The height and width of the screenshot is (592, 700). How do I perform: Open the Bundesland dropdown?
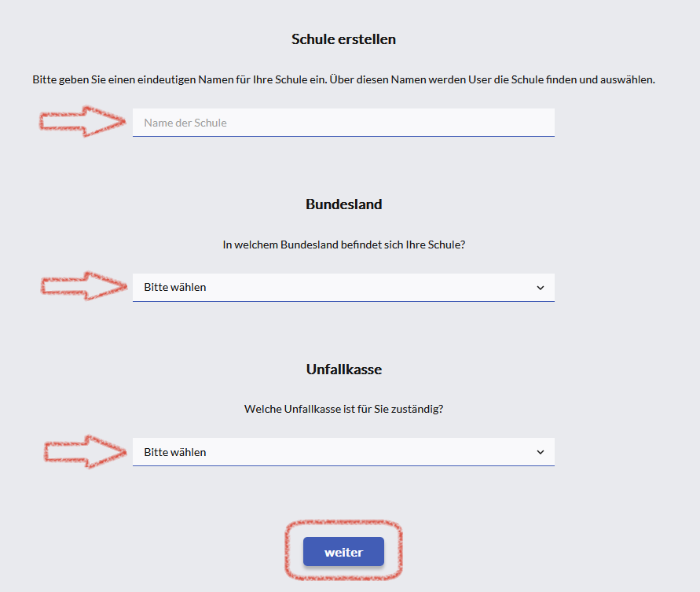343,288
